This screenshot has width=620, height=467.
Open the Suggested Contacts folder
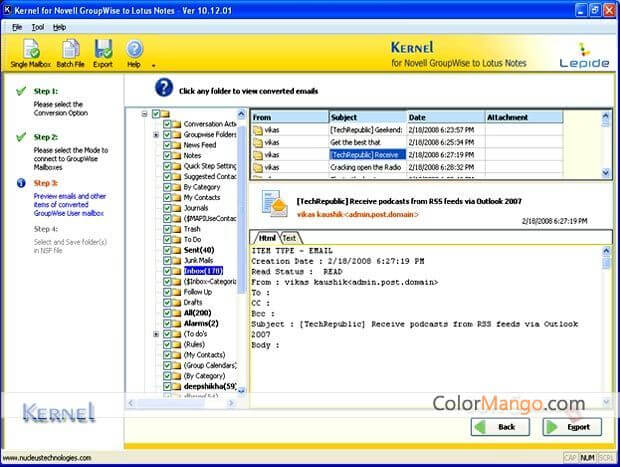pyautogui.click(x=210, y=176)
